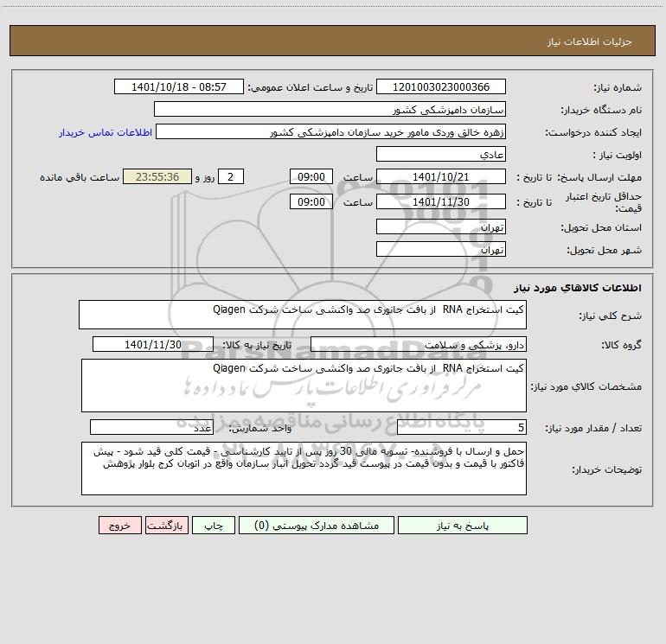Click the response deadline date 1401/10/21
This screenshot has width=666, height=644.
tap(441, 176)
